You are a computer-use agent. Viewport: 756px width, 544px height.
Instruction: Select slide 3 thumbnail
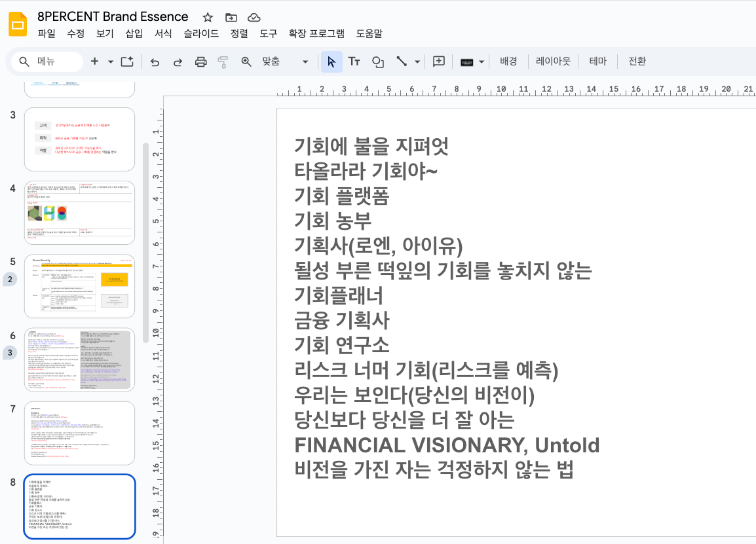coord(79,139)
